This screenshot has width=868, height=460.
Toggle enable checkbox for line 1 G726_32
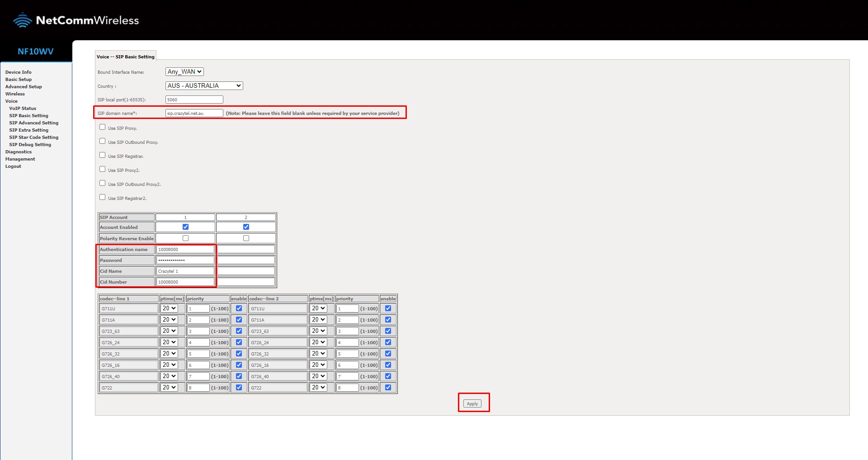239,354
